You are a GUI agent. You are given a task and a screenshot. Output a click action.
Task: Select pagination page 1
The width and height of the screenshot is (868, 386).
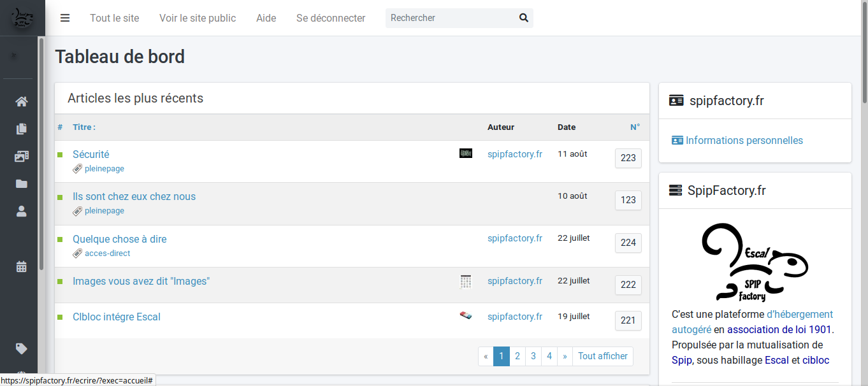pyautogui.click(x=502, y=356)
